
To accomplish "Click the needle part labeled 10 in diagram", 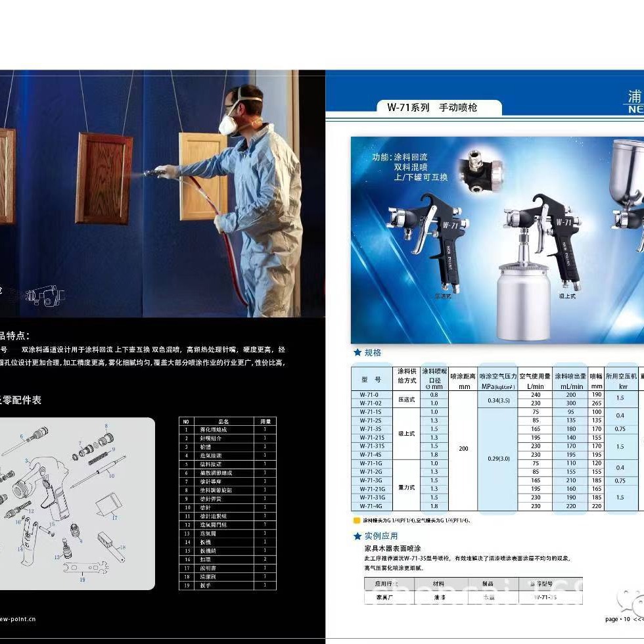I will [99, 471].
